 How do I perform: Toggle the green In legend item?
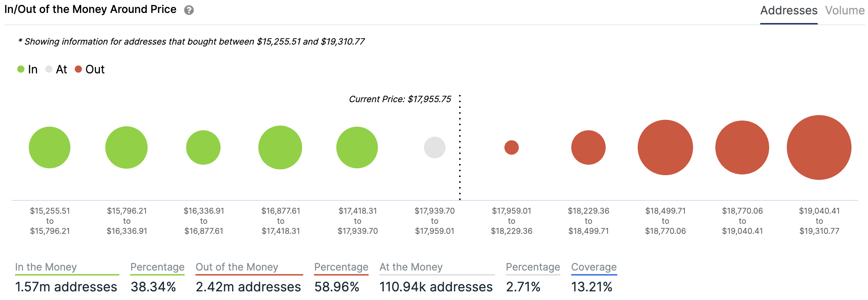(x=27, y=69)
